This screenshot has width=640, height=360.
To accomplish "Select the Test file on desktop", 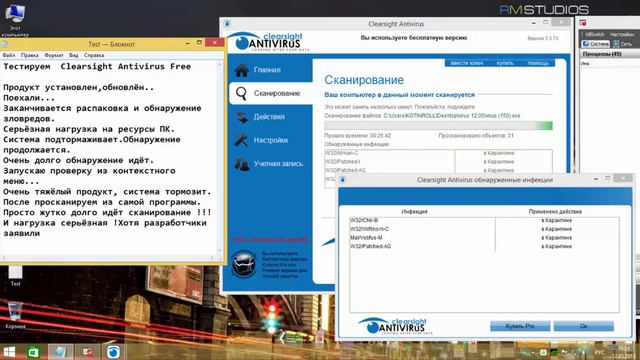I will pos(16,276).
